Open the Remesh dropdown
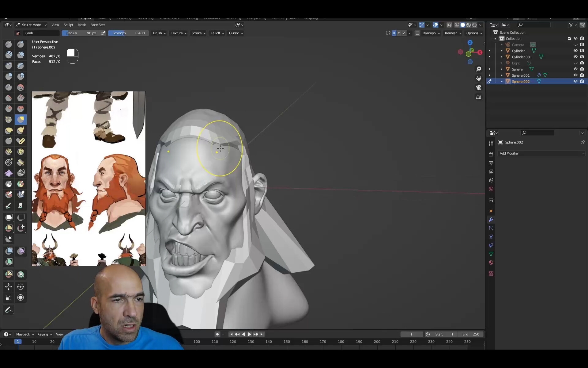The width and height of the screenshot is (588, 368). (x=453, y=33)
